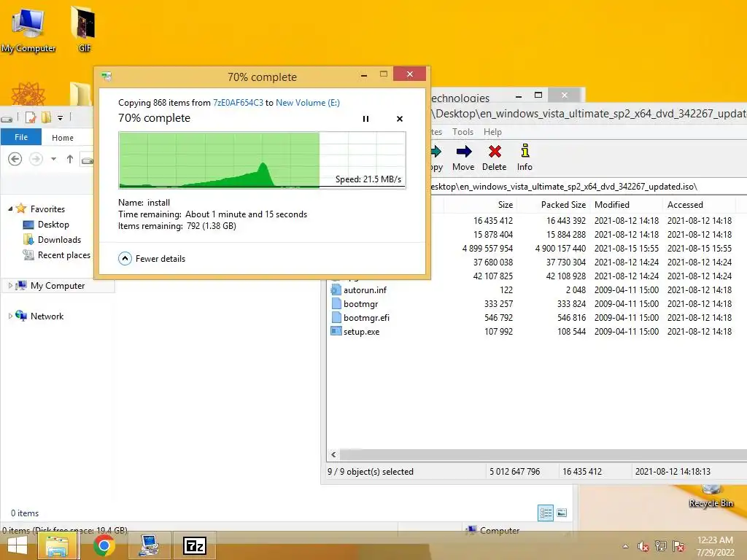Open the Help menu in 7-Zip
The image size is (747, 560).
(x=492, y=132)
